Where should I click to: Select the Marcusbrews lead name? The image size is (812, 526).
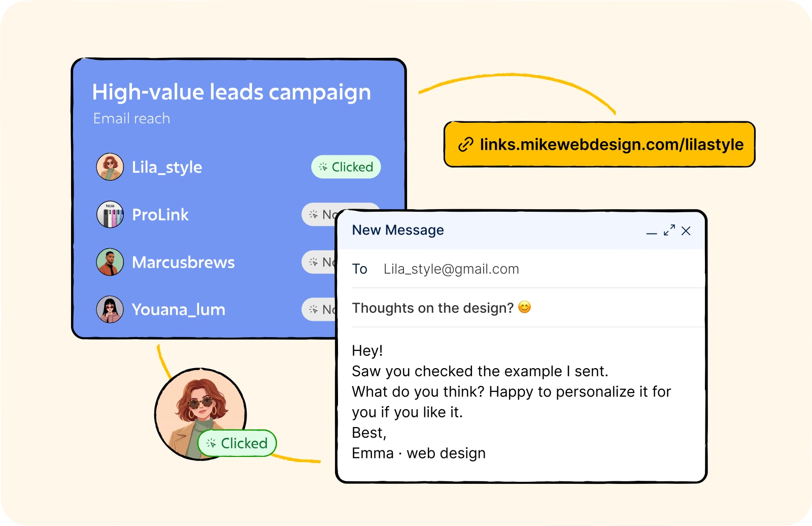(x=183, y=262)
